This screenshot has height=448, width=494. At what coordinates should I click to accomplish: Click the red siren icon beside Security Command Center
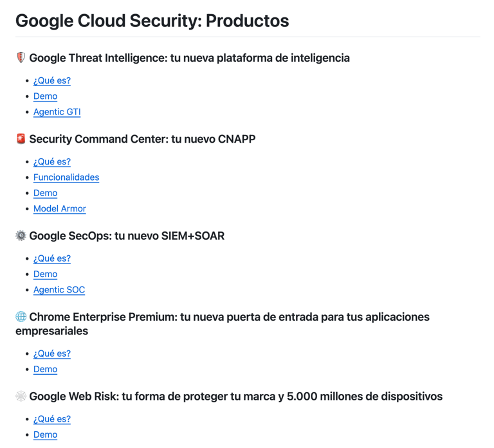(21, 139)
